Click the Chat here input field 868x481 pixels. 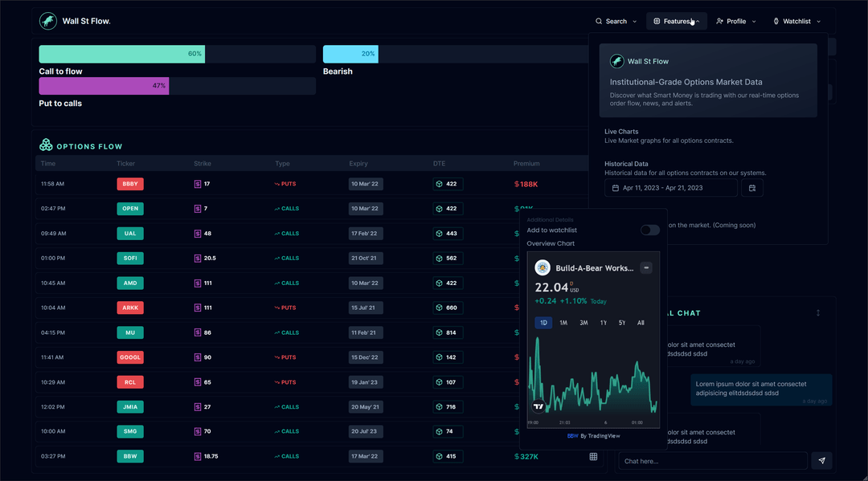[x=712, y=461]
